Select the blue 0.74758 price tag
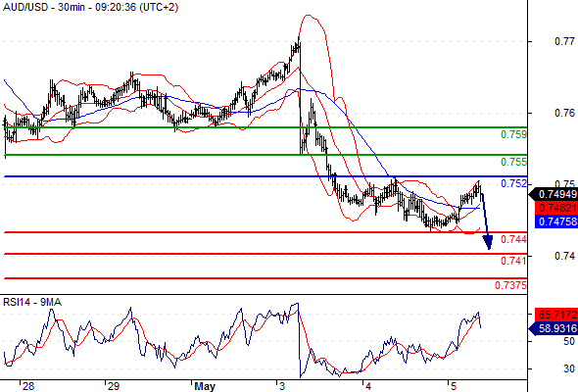This screenshot has width=578, height=392. 556,221
